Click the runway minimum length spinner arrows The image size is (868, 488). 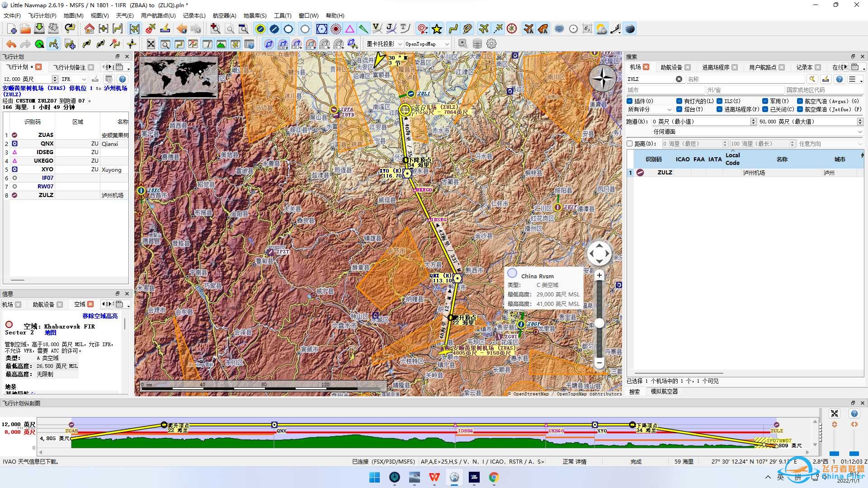click(753, 122)
